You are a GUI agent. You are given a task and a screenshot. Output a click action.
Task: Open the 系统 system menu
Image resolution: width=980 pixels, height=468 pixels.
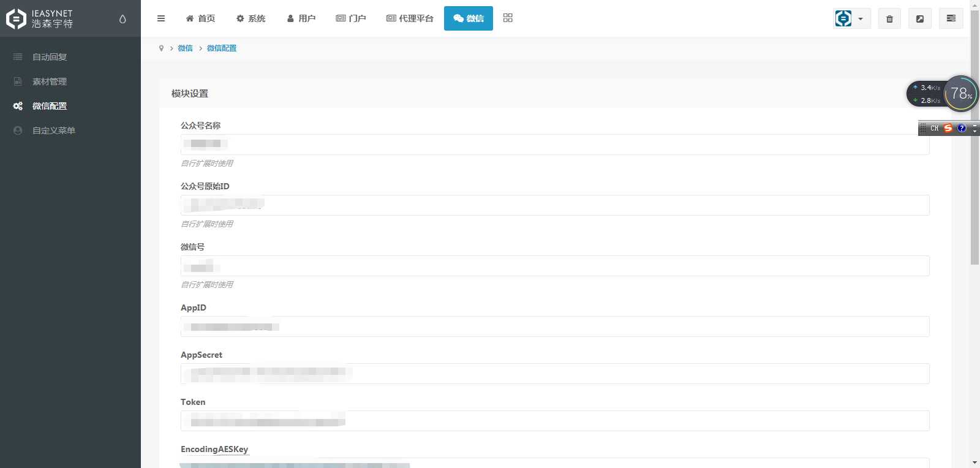tap(251, 18)
